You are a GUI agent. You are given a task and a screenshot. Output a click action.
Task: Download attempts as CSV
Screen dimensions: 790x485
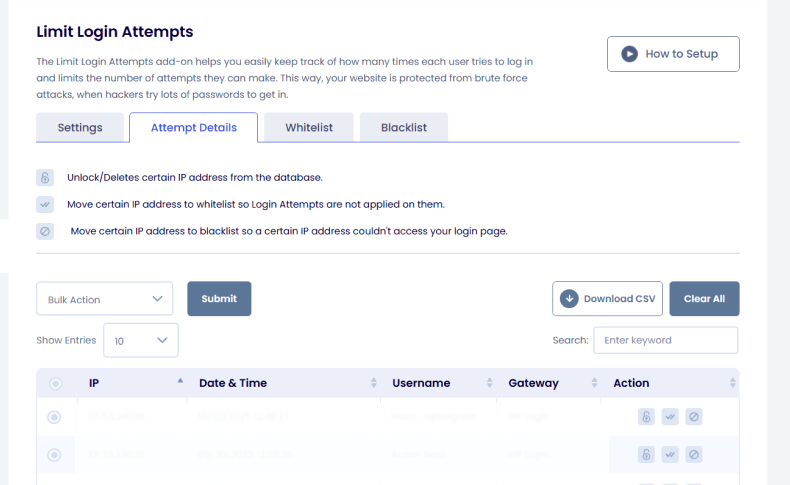click(x=608, y=299)
